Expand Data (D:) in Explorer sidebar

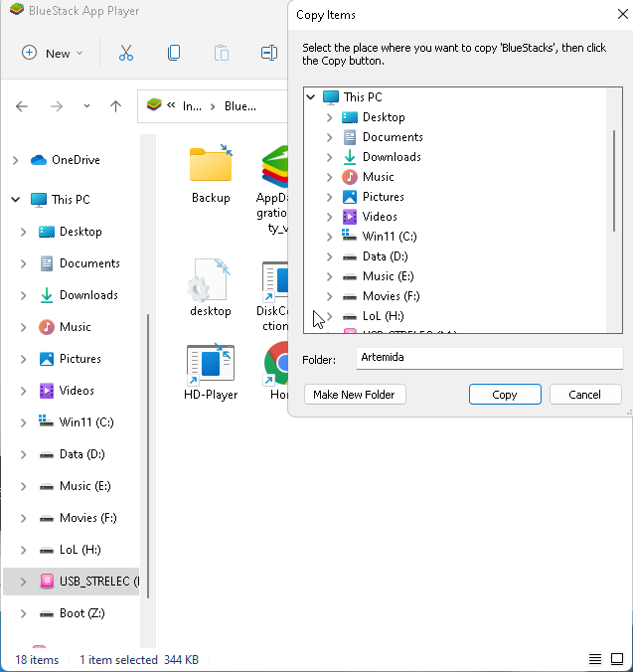(x=24, y=454)
